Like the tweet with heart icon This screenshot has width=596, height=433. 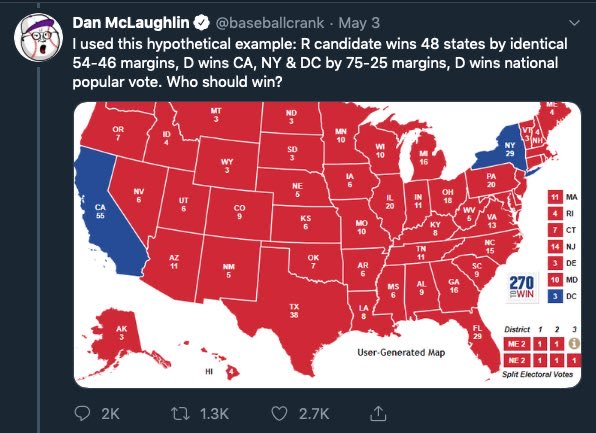(279, 413)
